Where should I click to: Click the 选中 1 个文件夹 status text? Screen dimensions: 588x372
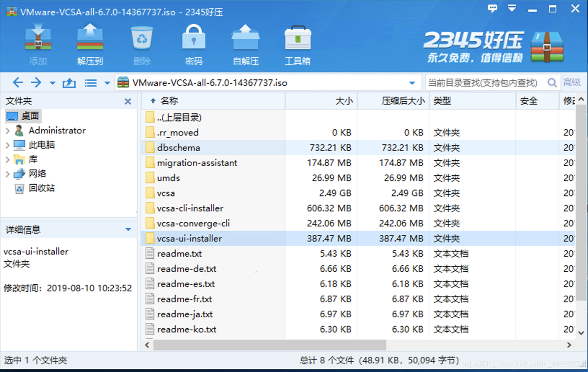[x=35, y=360]
